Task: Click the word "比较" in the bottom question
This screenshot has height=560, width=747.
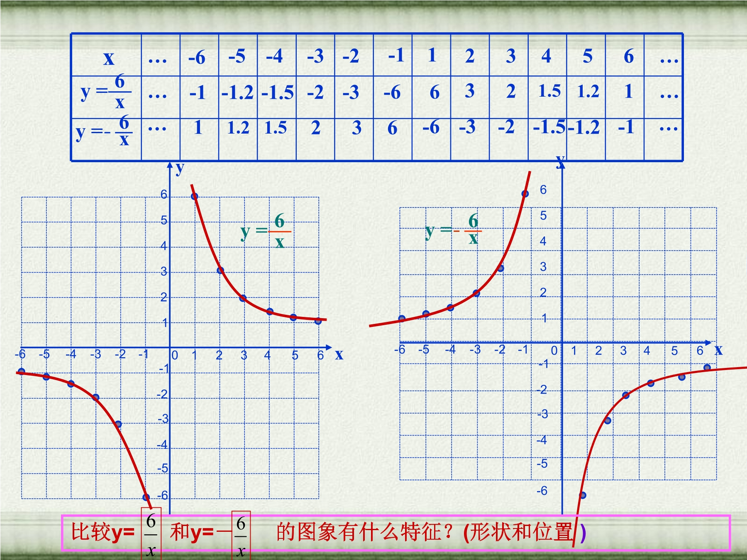Action: click(90, 532)
